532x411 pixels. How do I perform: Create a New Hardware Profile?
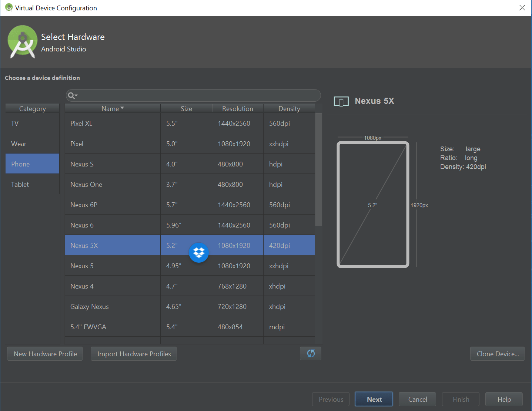pos(44,353)
